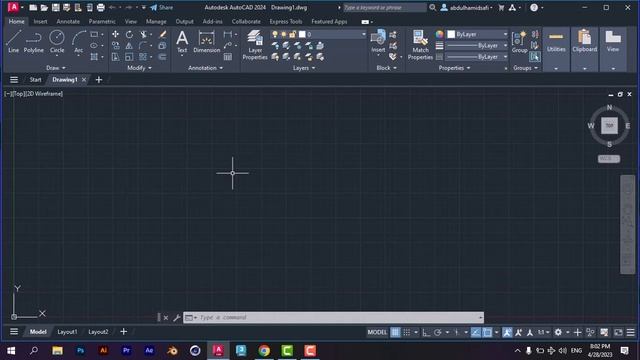Expand the Modify panel

(x=139, y=68)
